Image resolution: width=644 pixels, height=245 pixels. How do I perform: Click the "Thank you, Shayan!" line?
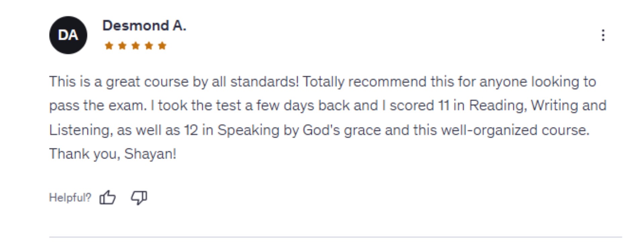pos(113,154)
